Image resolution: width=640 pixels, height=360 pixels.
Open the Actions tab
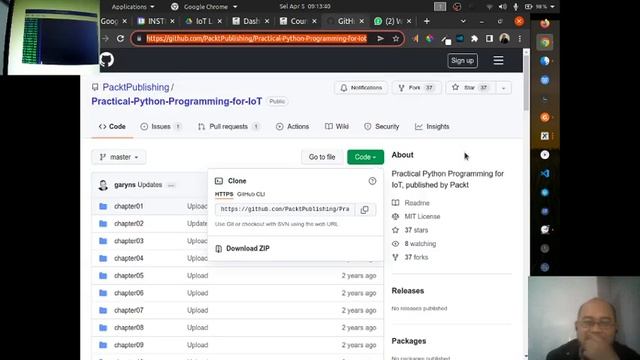tap(293, 127)
